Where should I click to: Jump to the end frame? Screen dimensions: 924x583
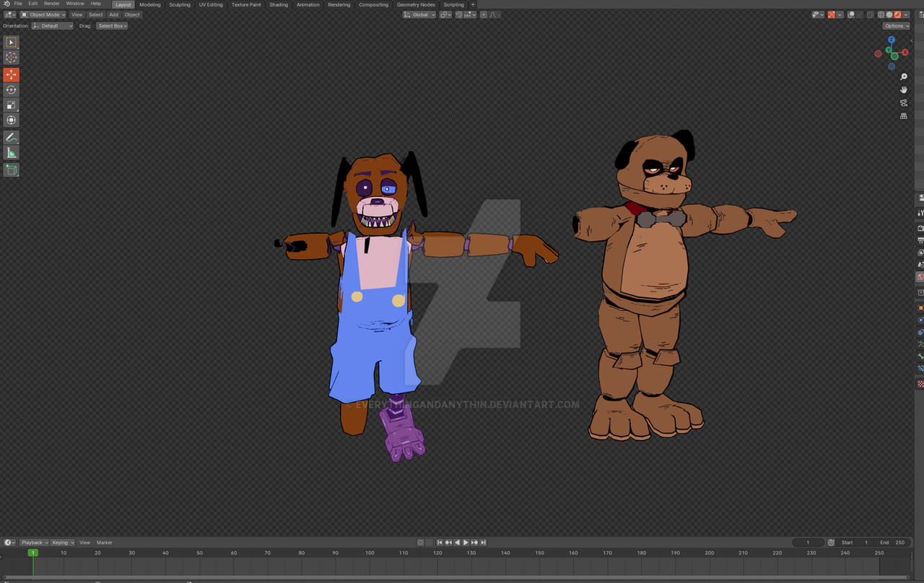(x=483, y=543)
